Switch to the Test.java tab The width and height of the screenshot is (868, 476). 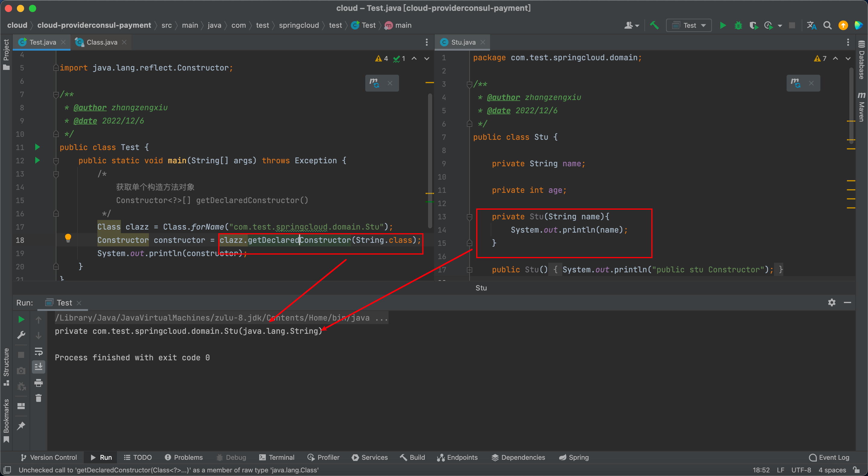pyautogui.click(x=42, y=42)
